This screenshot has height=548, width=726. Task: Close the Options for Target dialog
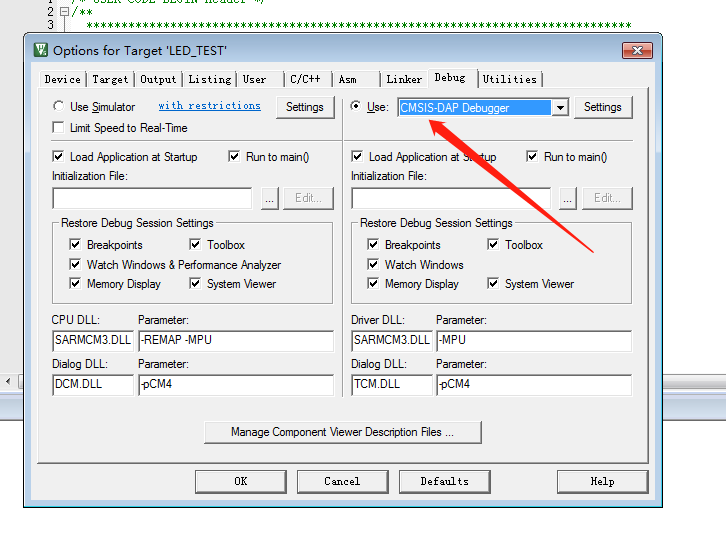635,50
